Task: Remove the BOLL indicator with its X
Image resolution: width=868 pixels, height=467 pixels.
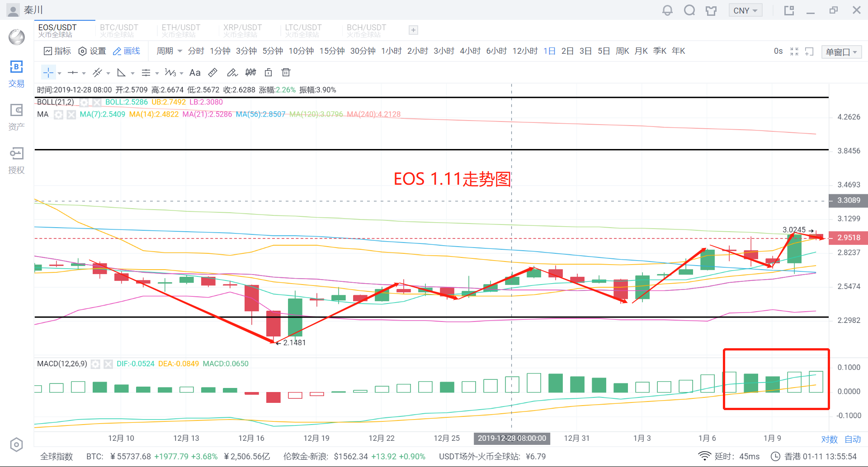Action: pos(97,103)
